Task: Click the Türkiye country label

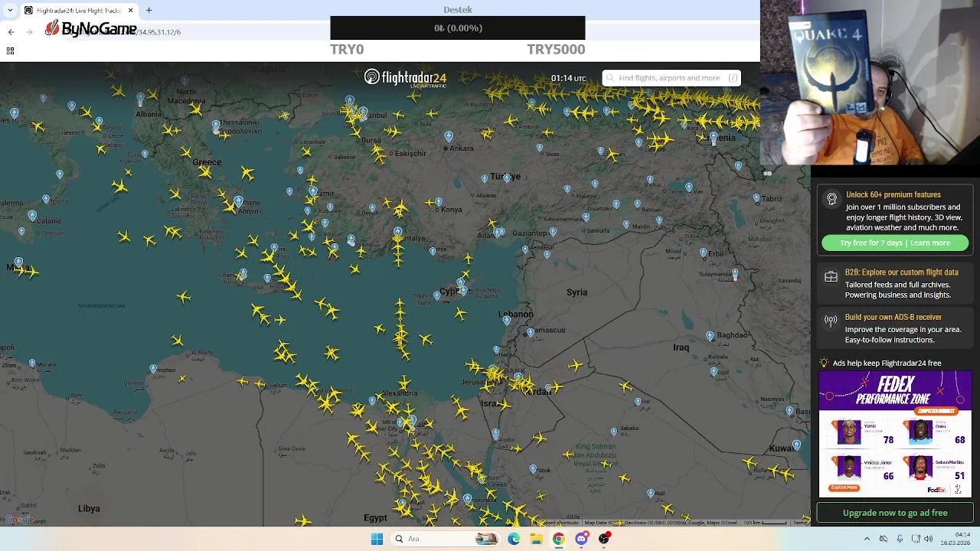Action: tap(505, 177)
